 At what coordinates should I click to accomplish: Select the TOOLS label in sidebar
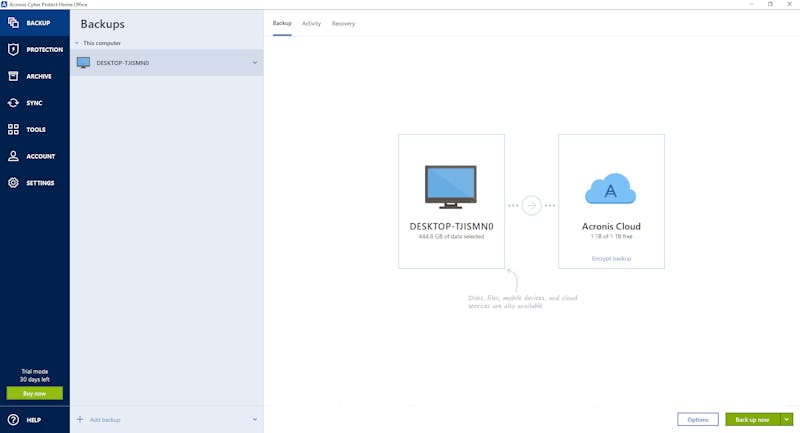point(36,130)
